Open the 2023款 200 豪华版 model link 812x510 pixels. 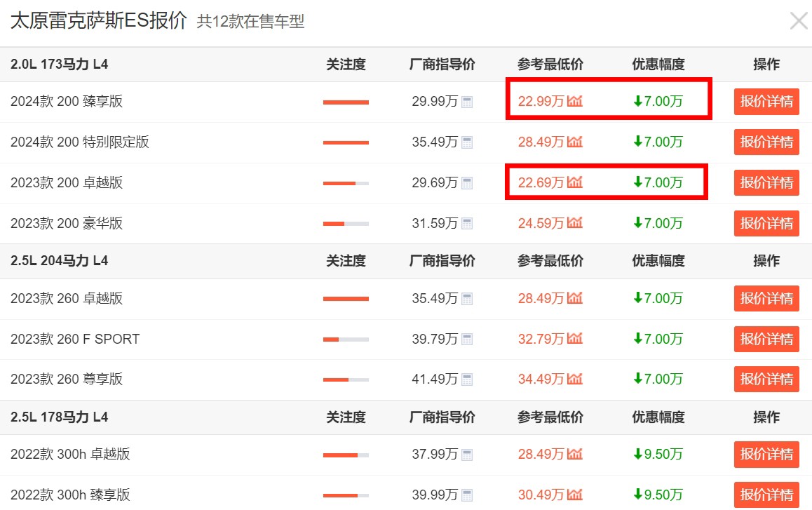click(67, 223)
